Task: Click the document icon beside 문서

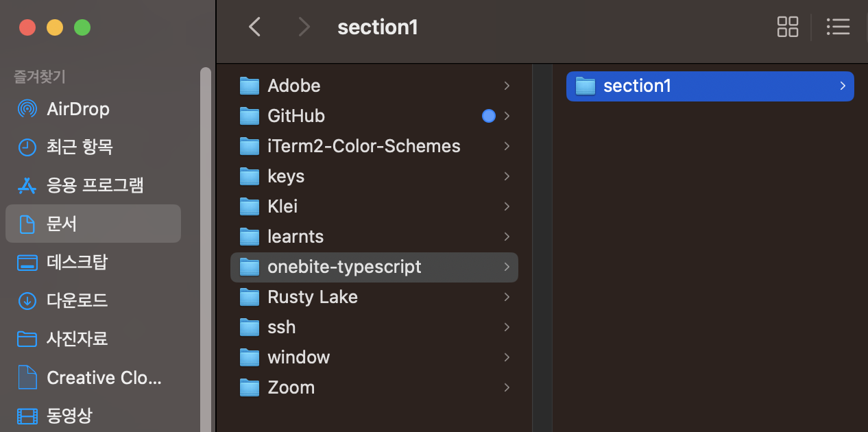Action: (x=27, y=224)
